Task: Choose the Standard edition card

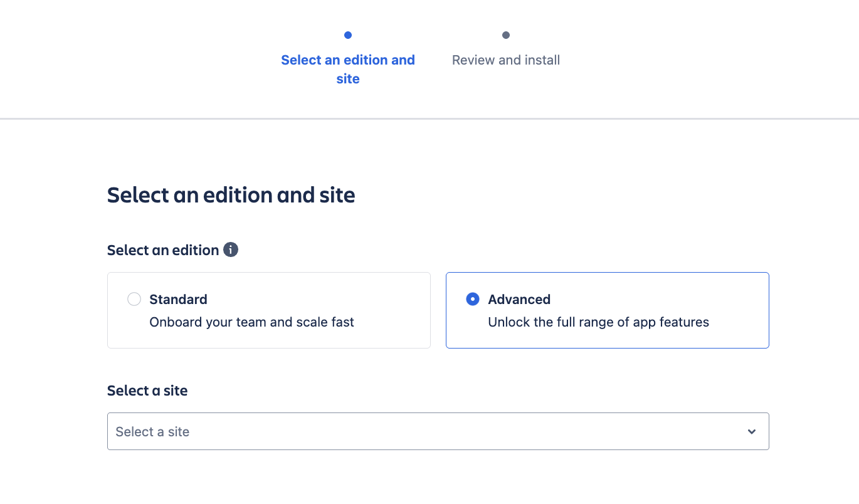Action: pos(268,310)
